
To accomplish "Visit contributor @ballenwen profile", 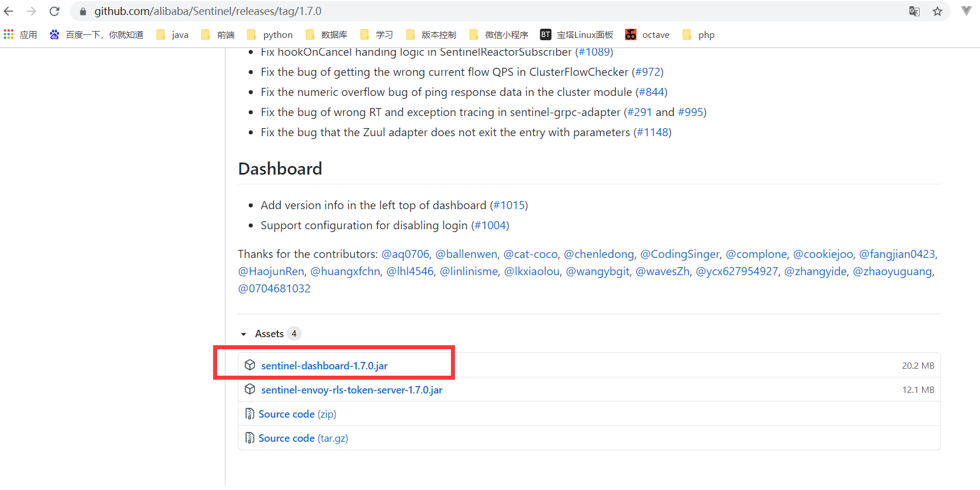I will pyautogui.click(x=466, y=254).
